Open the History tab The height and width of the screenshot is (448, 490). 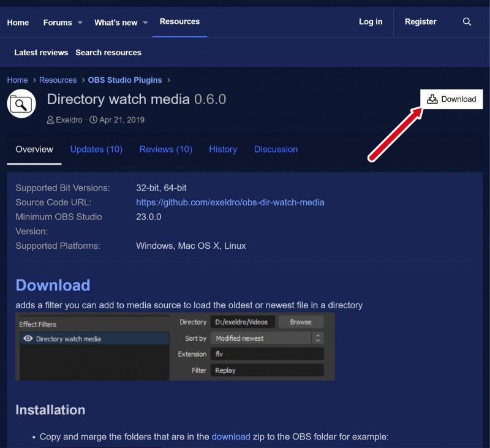223,149
